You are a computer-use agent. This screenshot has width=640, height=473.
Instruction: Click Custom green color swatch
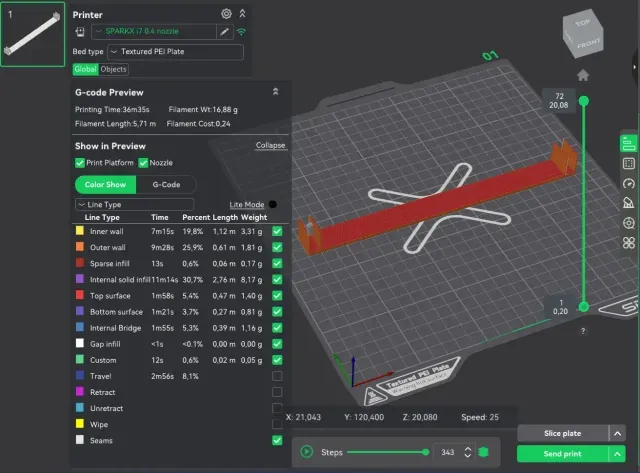coord(80,359)
